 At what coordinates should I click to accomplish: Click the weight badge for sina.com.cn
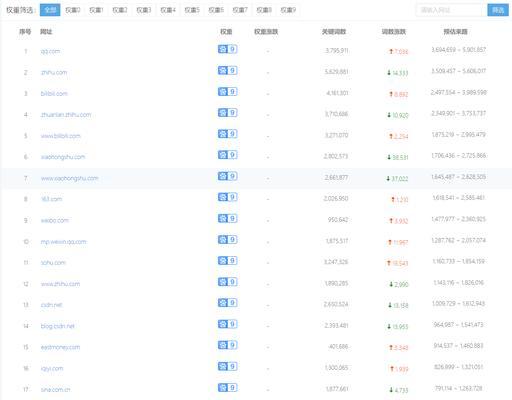point(228,388)
